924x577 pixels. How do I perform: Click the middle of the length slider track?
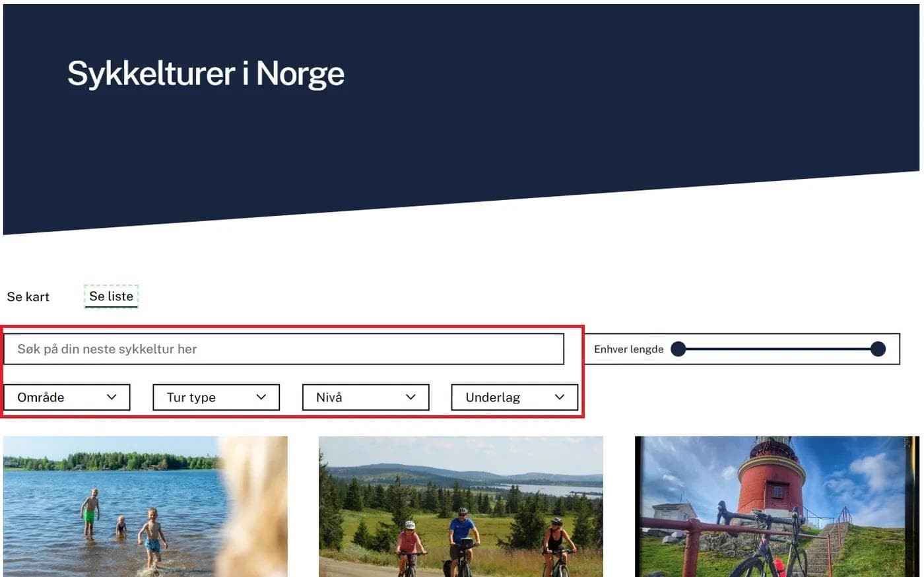[777, 349]
